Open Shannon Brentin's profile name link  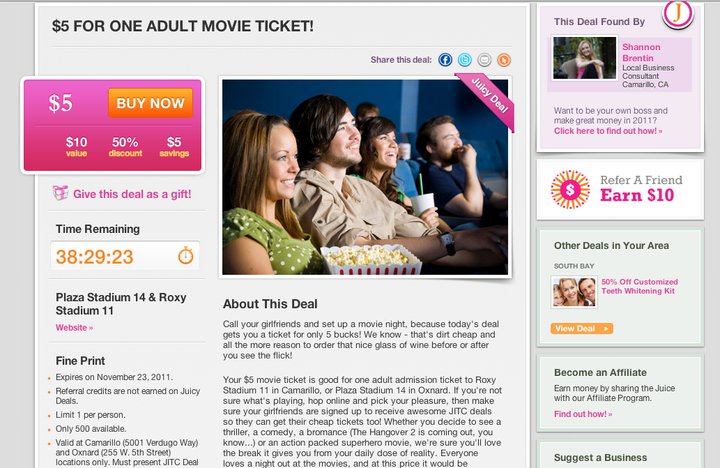[x=641, y=52]
